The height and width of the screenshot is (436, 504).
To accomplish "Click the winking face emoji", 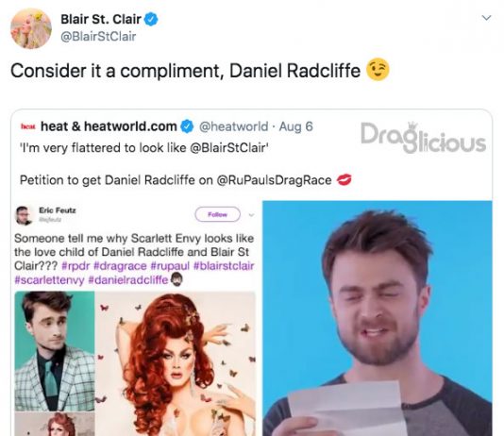I will click(378, 70).
